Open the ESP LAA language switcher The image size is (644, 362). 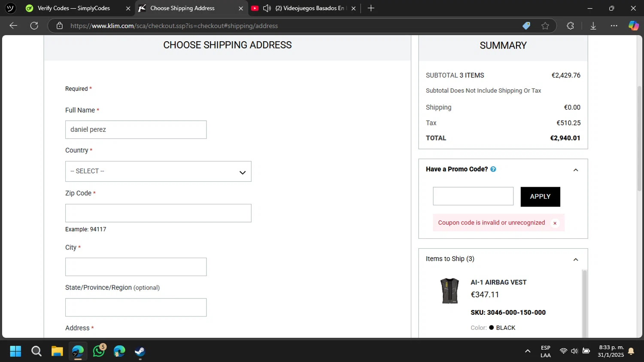pos(546,351)
